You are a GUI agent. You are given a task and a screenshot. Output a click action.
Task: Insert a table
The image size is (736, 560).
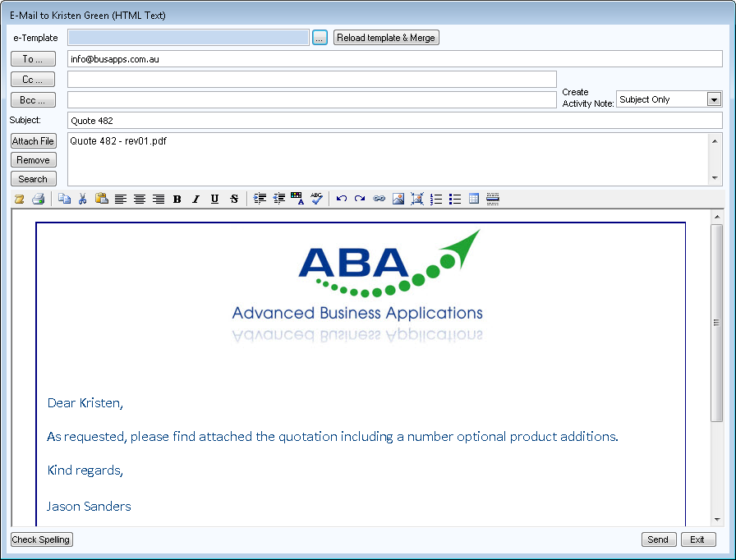[474, 199]
